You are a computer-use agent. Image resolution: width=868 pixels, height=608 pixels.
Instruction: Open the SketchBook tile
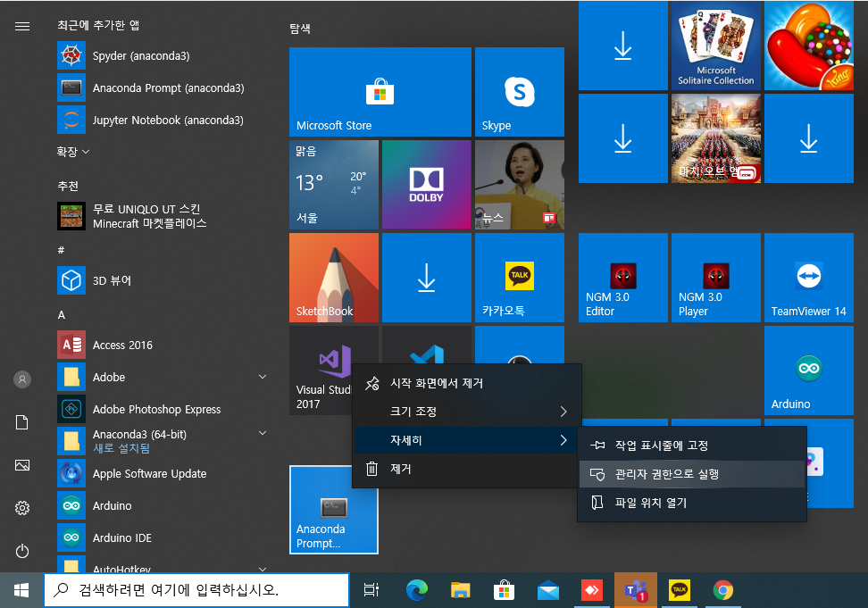[334, 278]
